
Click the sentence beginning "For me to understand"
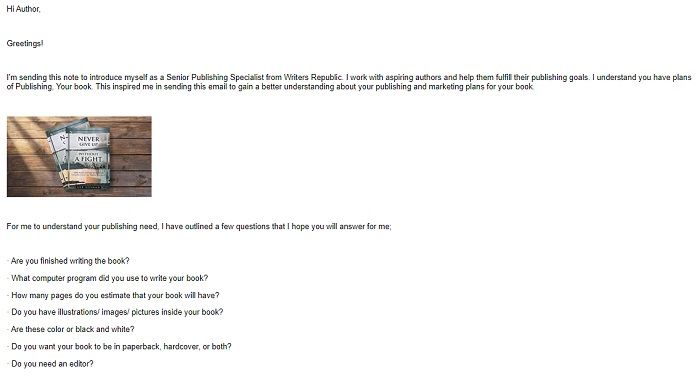pos(199,226)
